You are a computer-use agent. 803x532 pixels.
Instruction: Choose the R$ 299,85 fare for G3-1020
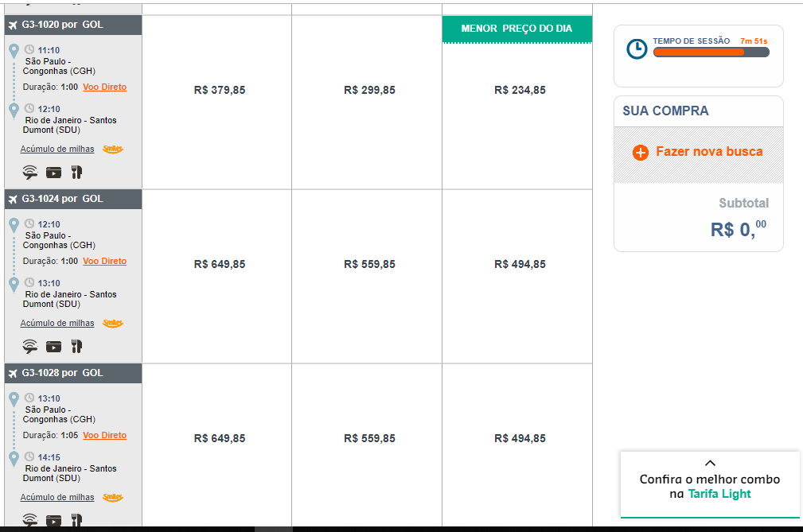pos(370,90)
